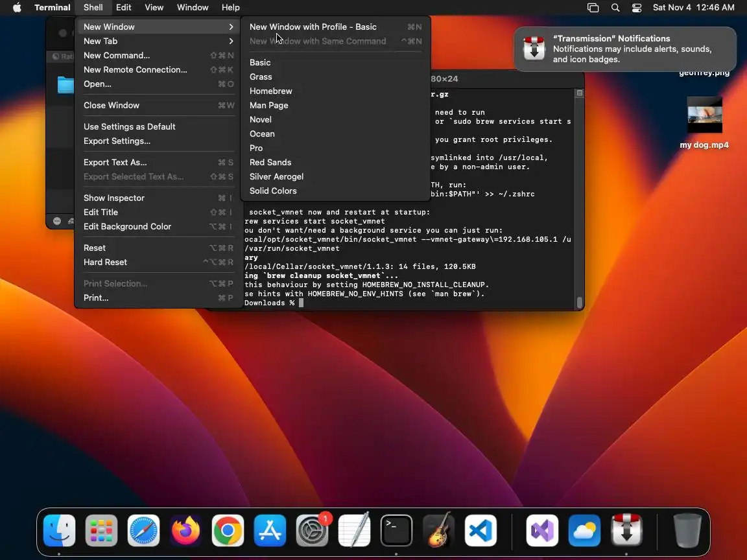Select Close Window menu item
The height and width of the screenshot is (560, 747).
point(159,105)
